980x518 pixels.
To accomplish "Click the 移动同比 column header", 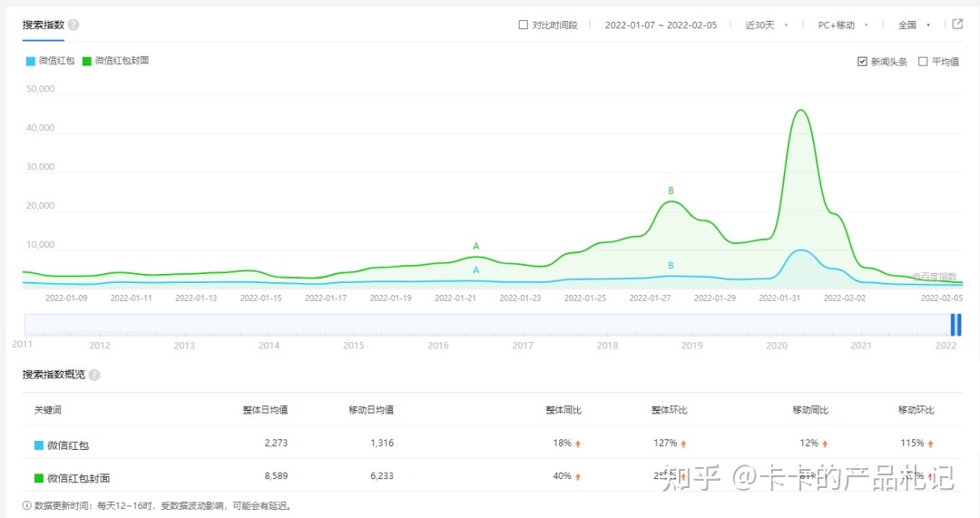I will click(810, 410).
